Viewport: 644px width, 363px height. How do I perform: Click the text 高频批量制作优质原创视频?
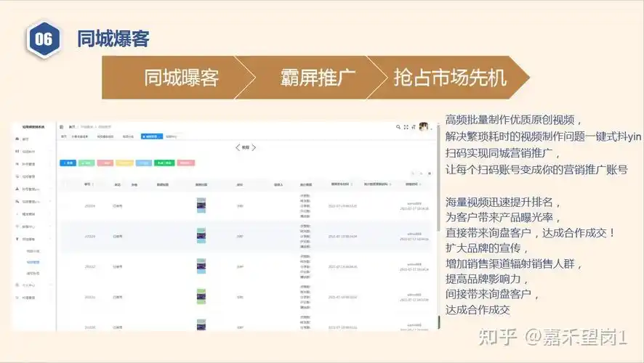(x=510, y=120)
